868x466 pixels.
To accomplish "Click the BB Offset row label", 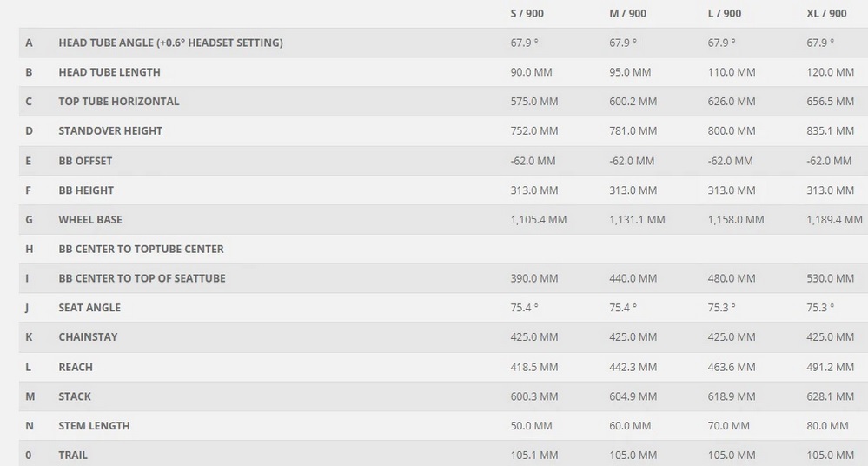I will click(85, 161).
